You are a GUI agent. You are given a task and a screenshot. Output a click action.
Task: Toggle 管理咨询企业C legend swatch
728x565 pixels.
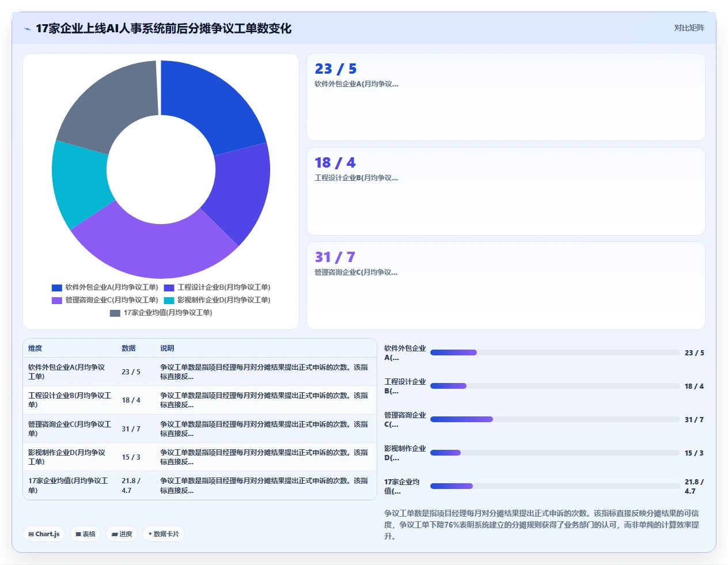point(56,300)
